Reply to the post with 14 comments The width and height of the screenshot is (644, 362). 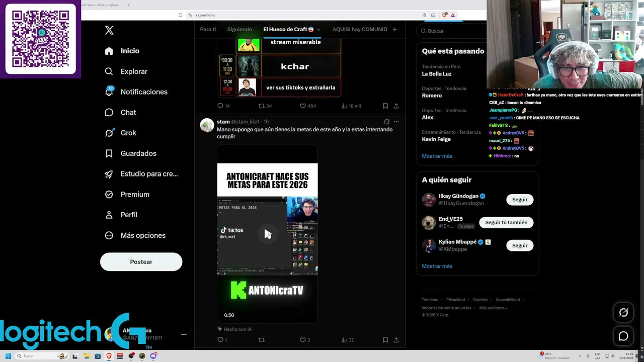click(223, 106)
